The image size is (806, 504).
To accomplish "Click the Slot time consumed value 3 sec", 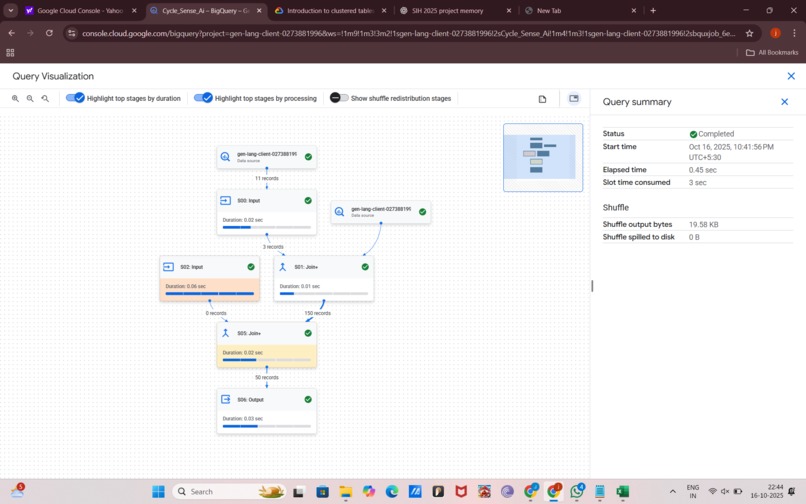I will click(x=698, y=183).
